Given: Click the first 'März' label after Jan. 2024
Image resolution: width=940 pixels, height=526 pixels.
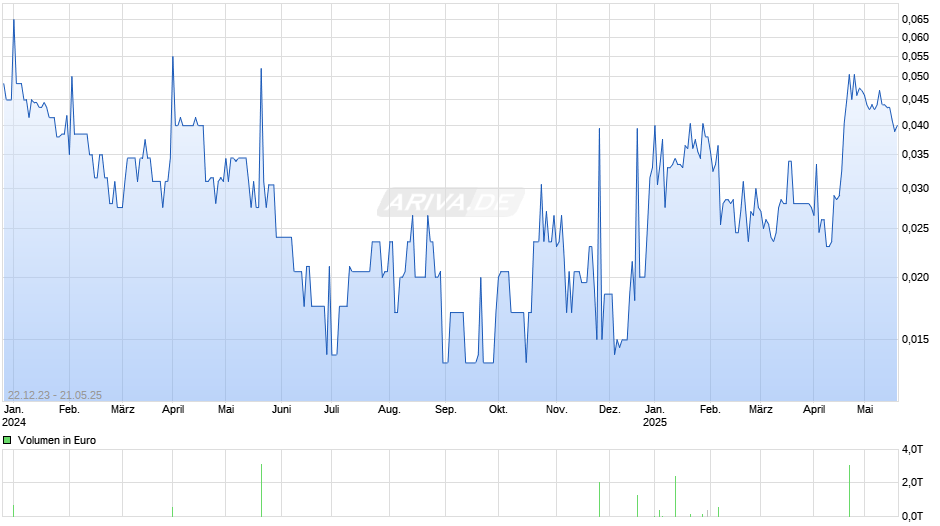Looking at the screenshot, I should click(123, 410).
